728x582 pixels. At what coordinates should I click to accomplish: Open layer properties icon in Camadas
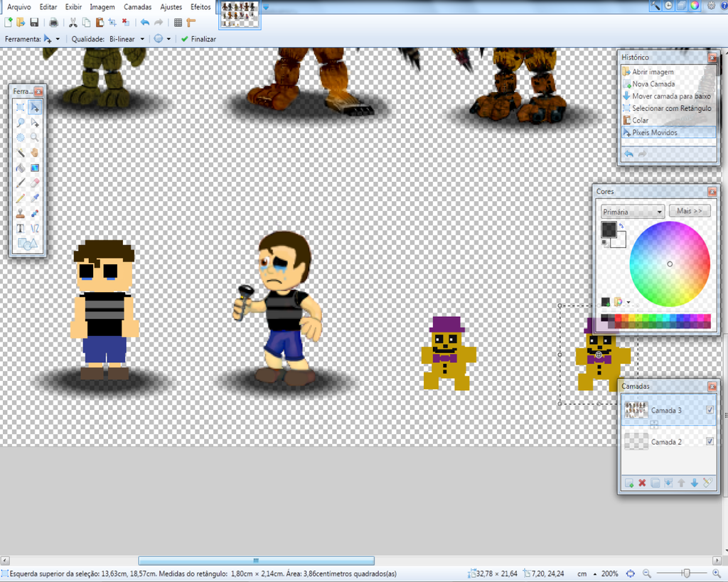click(x=707, y=483)
